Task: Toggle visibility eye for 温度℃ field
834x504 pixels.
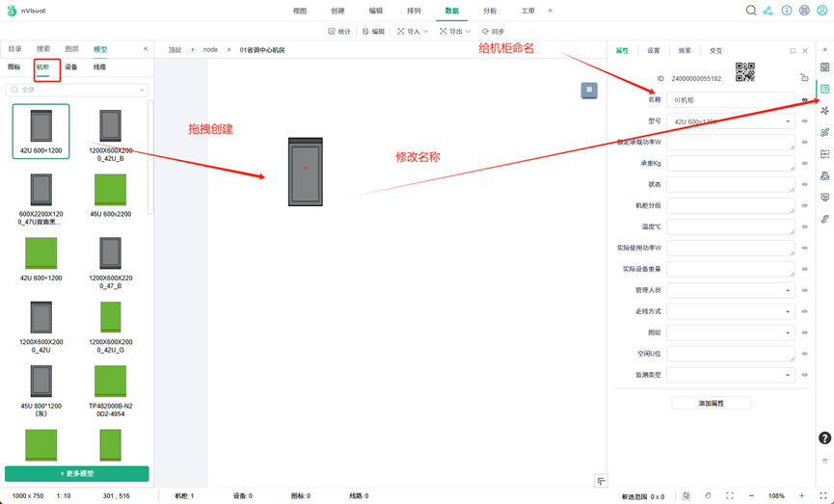Action: click(805, 227)
